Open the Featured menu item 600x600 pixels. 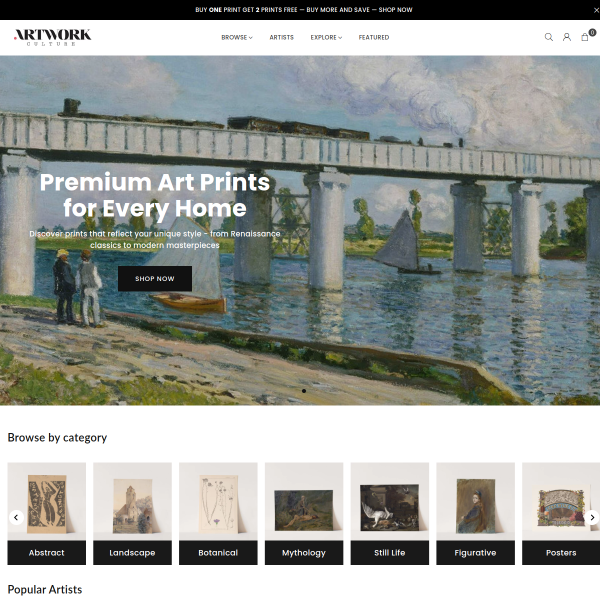click(373, 38)
